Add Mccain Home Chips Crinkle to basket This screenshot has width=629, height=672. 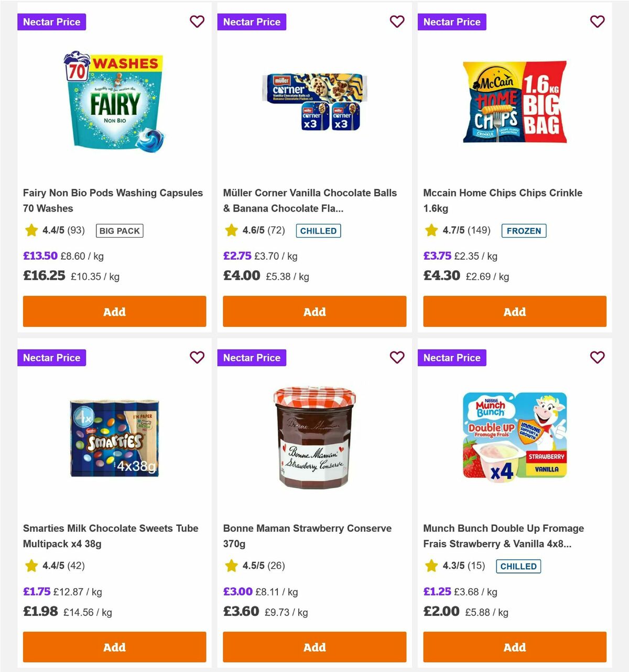click(x=514, y=311)
